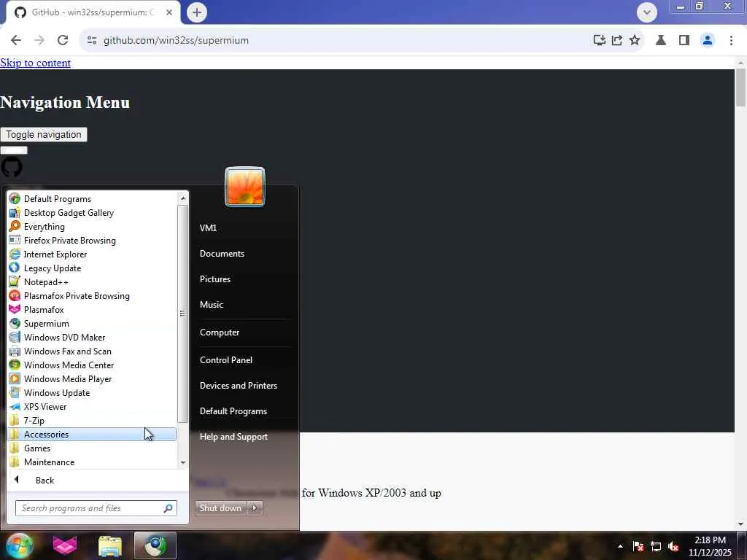Launch Notepad++
This screenshot has height=560, width=747.
pyautogui.click(x=92, y=282)
